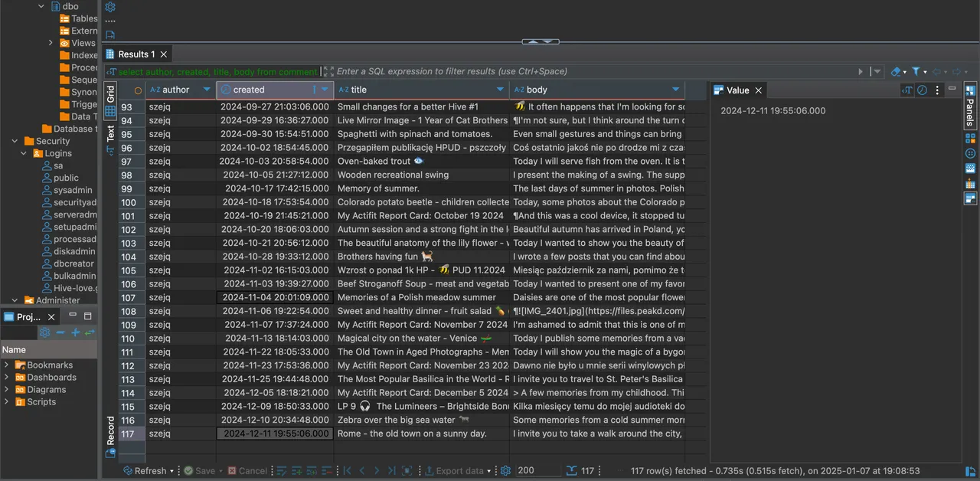Select cell 2024-12-11 19:55:06.000 in created

(275, 434)
